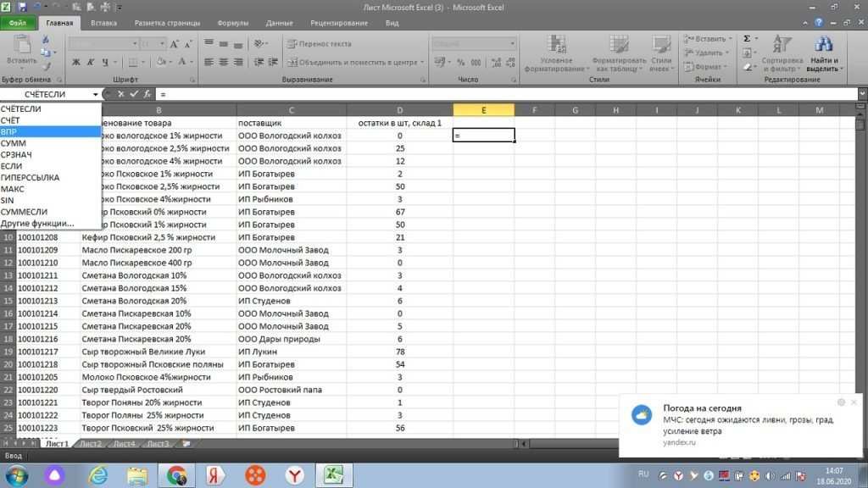Toggle bold formatting (Ж)
This screenshot has width=868, height=488.
pos(75,63)
